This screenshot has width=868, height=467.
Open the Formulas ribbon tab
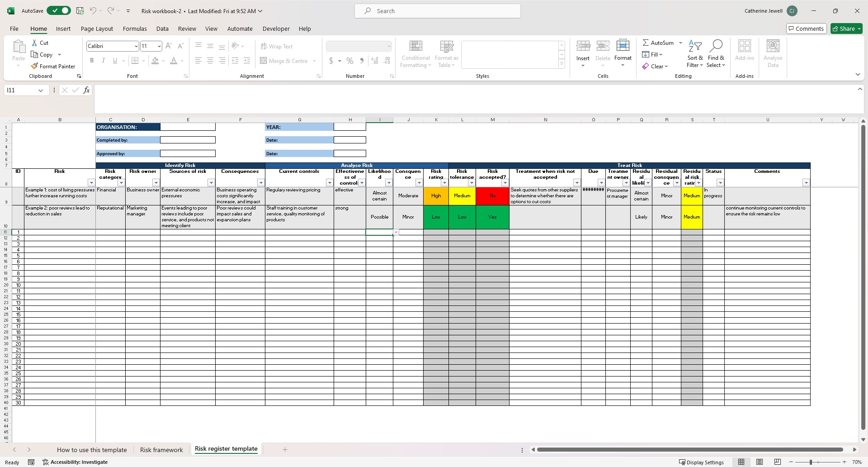point(135,29)
